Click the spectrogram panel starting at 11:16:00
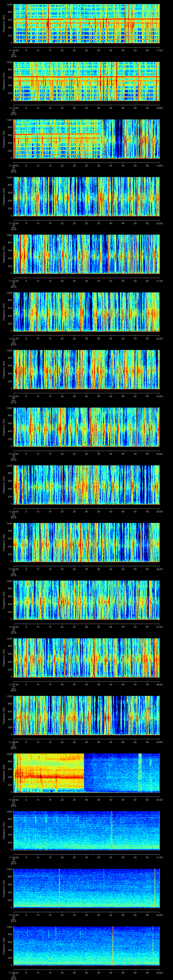This screenshot has height=980, width=173. point(87,24)
